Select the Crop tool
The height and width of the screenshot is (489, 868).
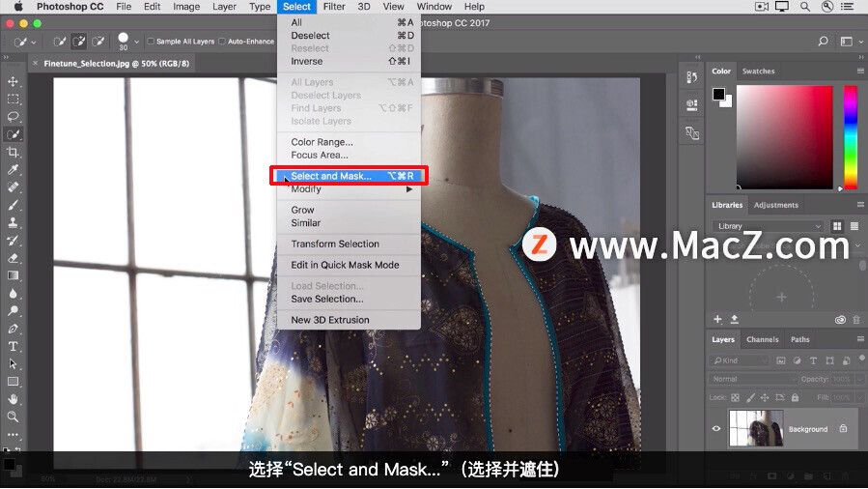(x=13, y=153)
